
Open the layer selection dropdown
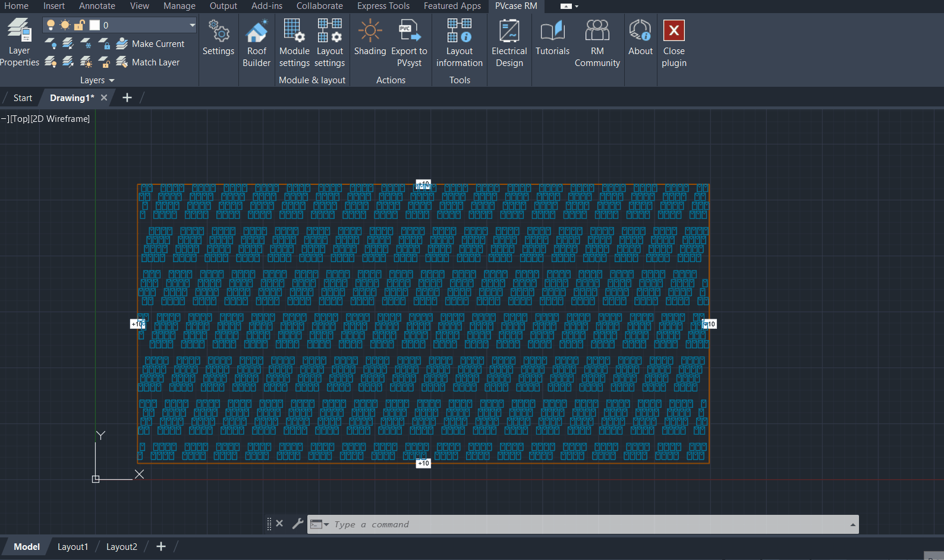click(192, 25)
